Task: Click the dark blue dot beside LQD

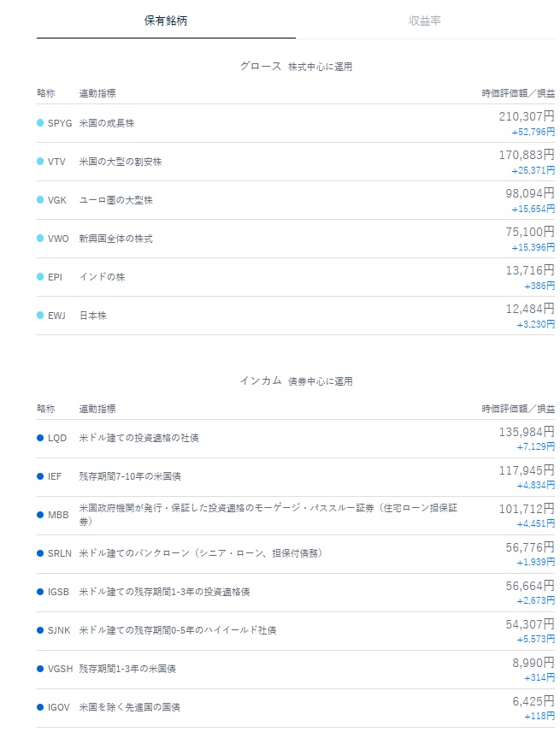Action: tap(40, 438)
